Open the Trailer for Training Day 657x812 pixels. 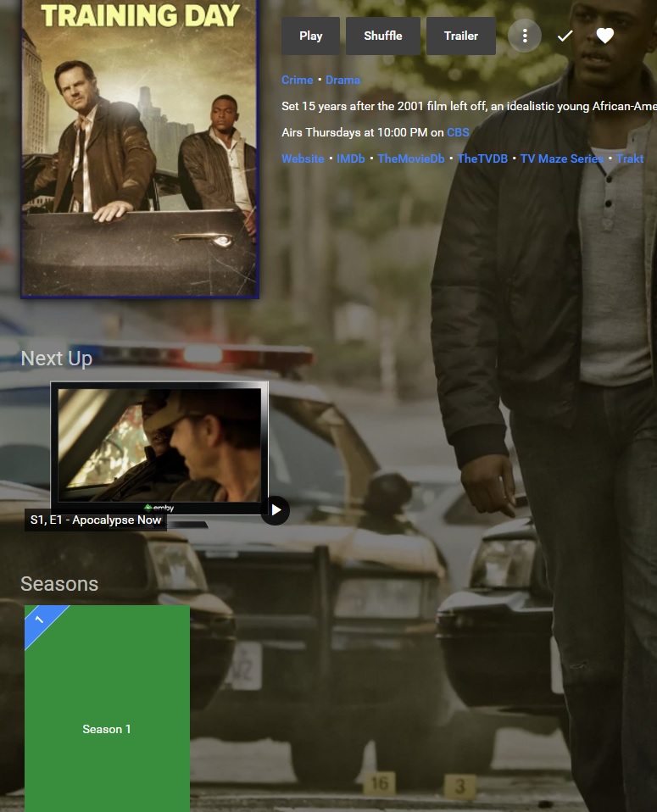click(x=460, y=36)
